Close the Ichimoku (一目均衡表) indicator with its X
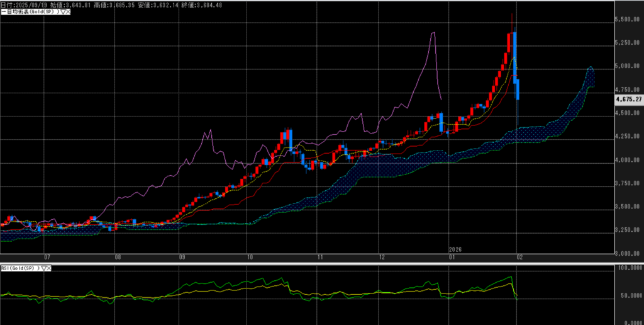 (69, 12)
